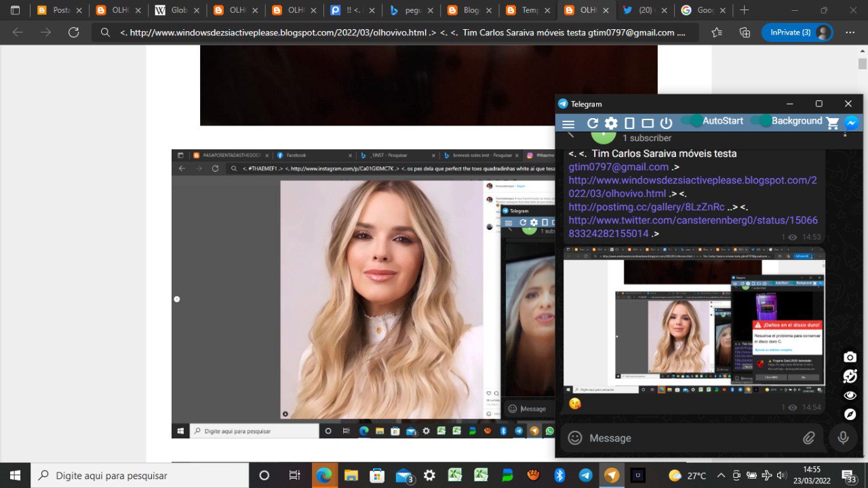868x488 pixels.
Task: Click the reload icon in Telegram toolbar
Action: click(x=593, y=124)
